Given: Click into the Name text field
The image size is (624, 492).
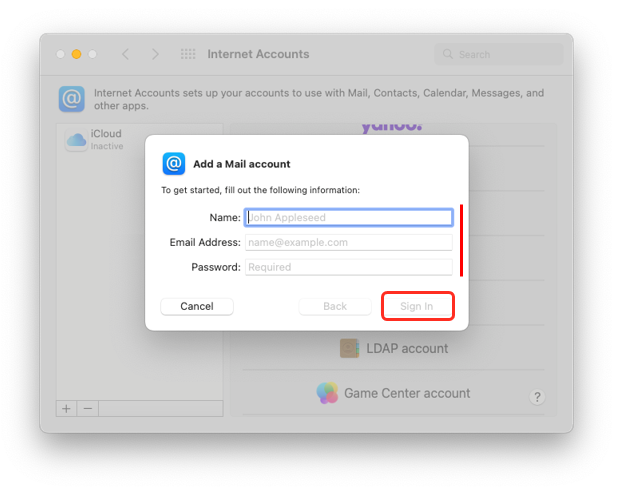Looking at the screenshot, I should [349, 217].
